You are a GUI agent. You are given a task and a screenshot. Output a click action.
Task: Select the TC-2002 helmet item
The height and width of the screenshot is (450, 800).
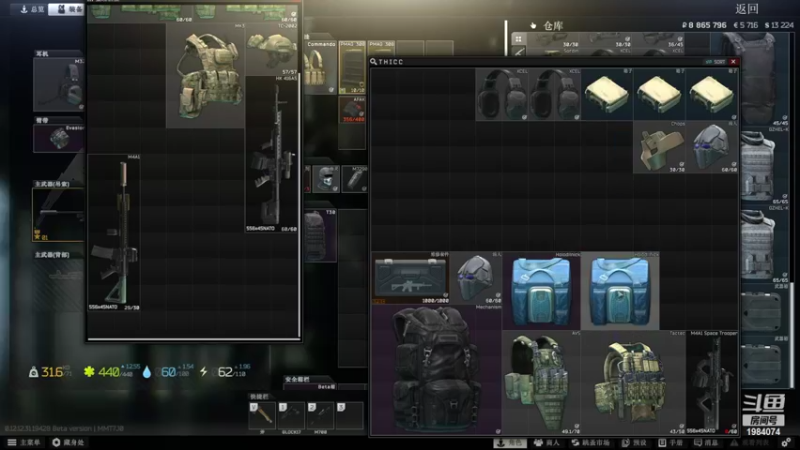click(x=271, y=49)
